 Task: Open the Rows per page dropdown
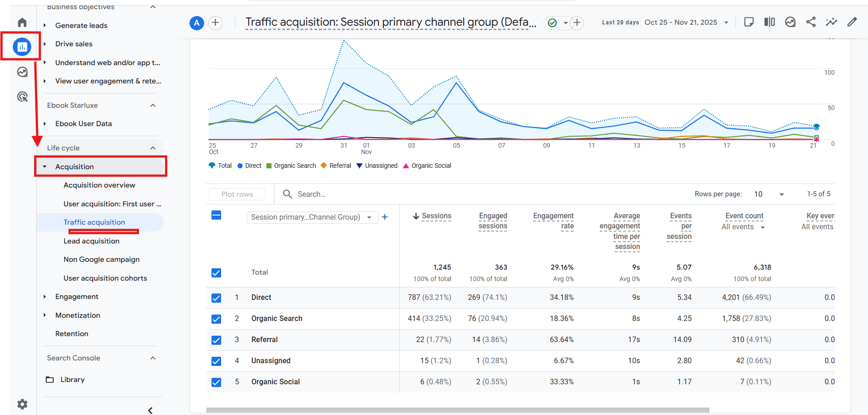pyautogui.click(x=781, y=194)
